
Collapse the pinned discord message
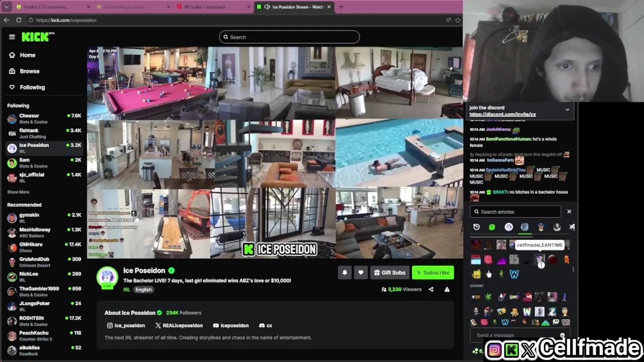point(567,110)
